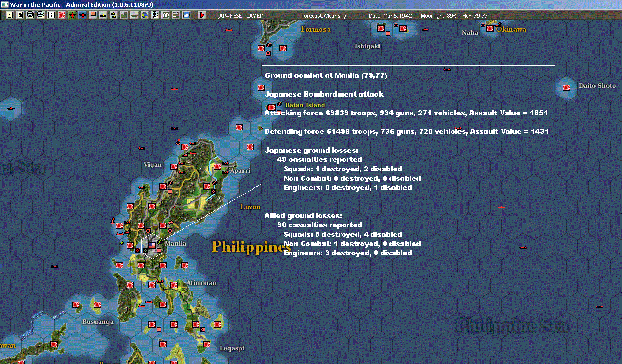Click the railway track list toolbar icon
Screen dimensions: 622x364
click(175, 15)
